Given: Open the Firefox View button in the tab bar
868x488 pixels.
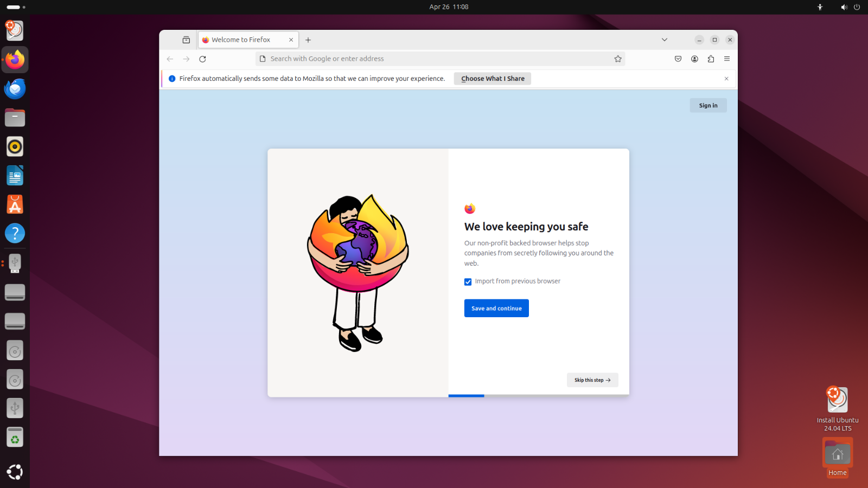Looking at the screenshot, I should click(x=186, y=40).
